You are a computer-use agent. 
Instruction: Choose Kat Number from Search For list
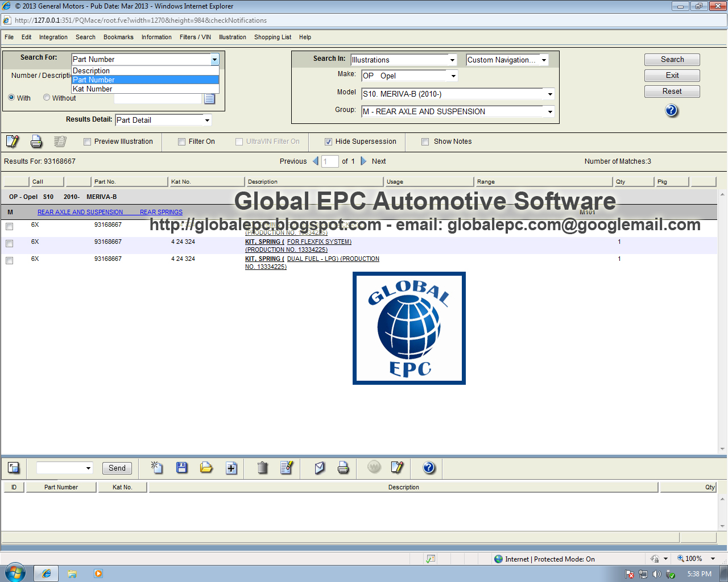click(x=145, y=89)
